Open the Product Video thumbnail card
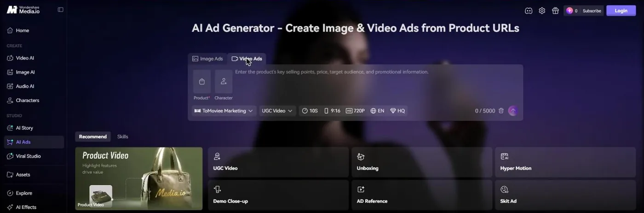644x213 pixels. pos(139,178)
